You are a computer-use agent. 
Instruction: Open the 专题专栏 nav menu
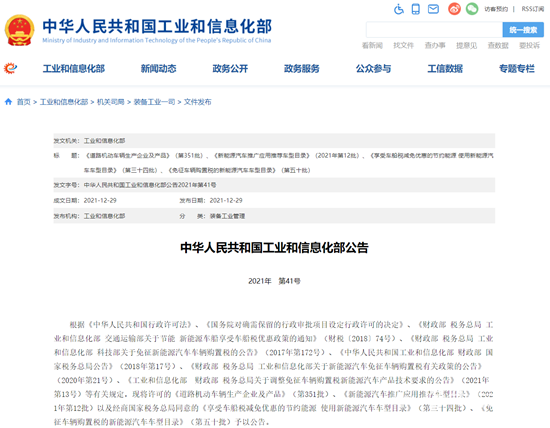click(x=517, y=69)
